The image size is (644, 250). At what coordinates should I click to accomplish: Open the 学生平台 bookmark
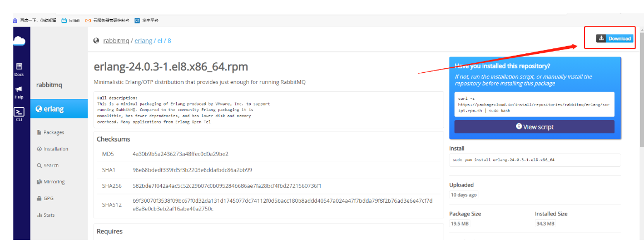tap(147, 20)
